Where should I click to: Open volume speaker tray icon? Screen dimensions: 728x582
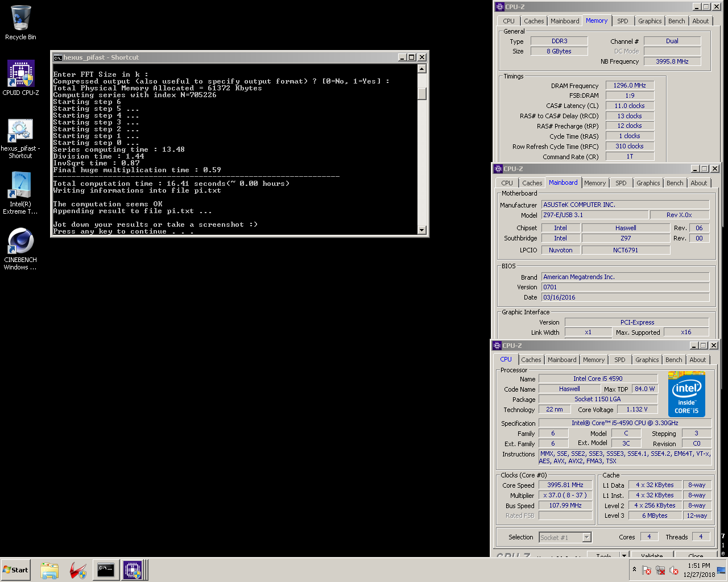(x=674, y=570)
